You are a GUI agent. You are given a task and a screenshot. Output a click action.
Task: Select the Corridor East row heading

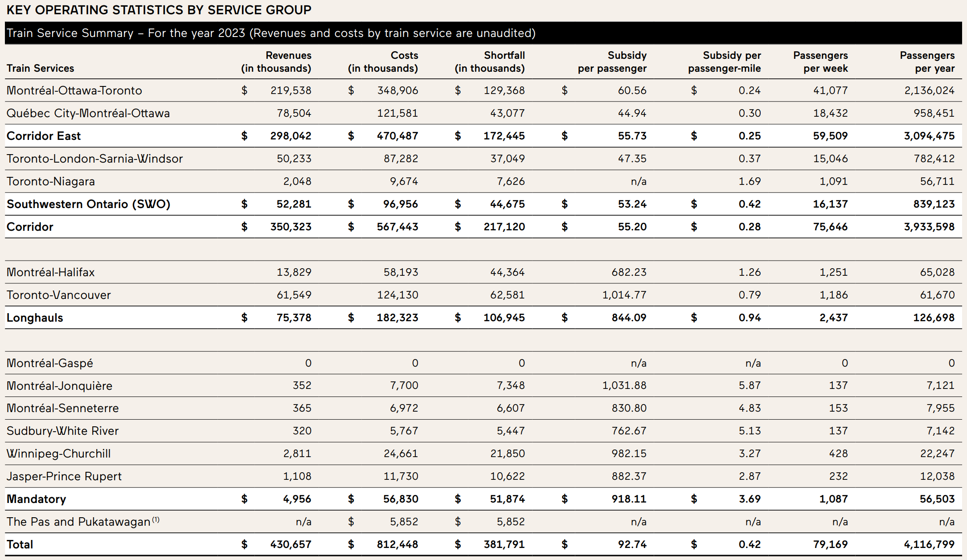click(44, 136)
